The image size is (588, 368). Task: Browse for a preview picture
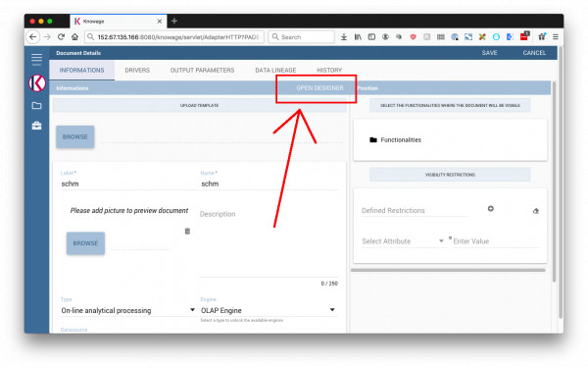[x=85, y=243]
